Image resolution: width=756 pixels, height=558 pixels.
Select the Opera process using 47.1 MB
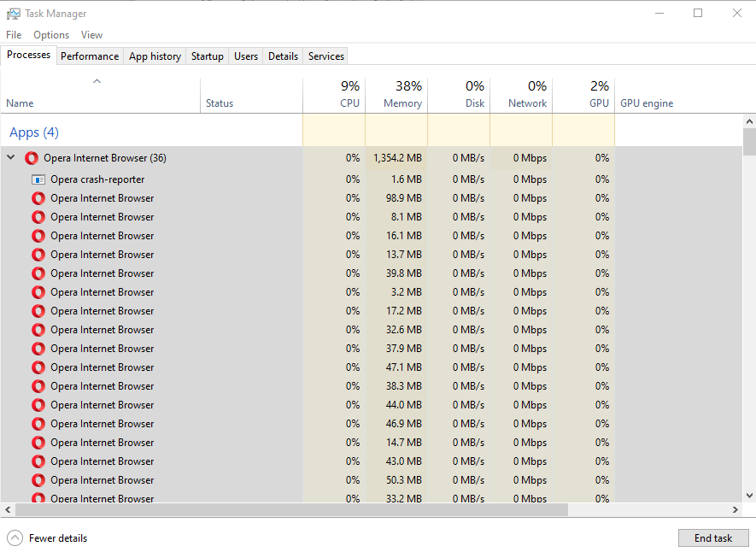pyautogui.click(x=103, y=367)
